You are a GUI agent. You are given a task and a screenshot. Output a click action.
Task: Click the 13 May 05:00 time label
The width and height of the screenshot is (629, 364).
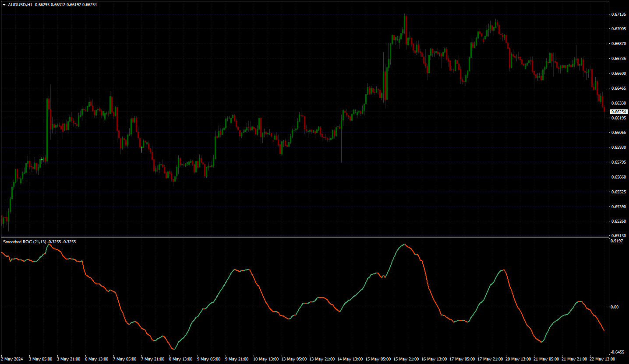pyautogui.click(x=294, y=359)
